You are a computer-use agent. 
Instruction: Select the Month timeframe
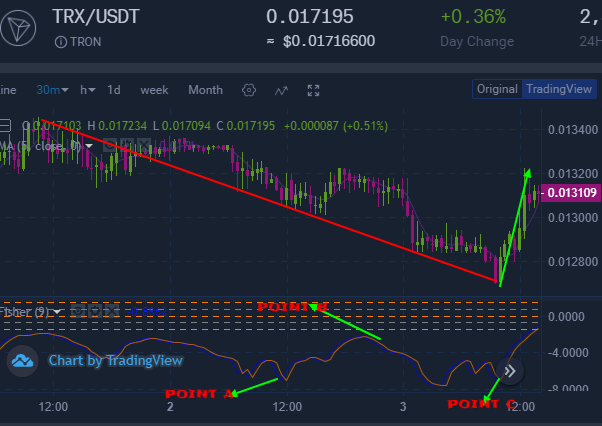click(x=205, y=90)
